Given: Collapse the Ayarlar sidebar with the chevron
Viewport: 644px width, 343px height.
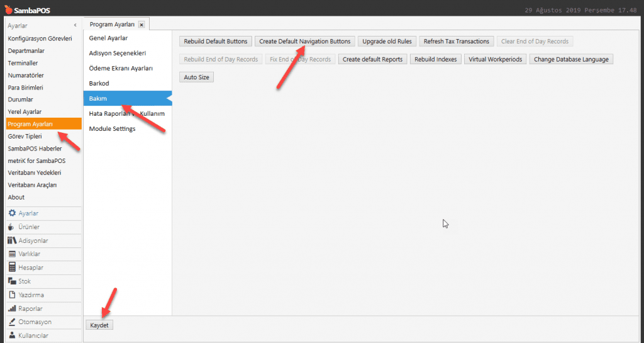Looking at the screenshot, I should [75, 25].
